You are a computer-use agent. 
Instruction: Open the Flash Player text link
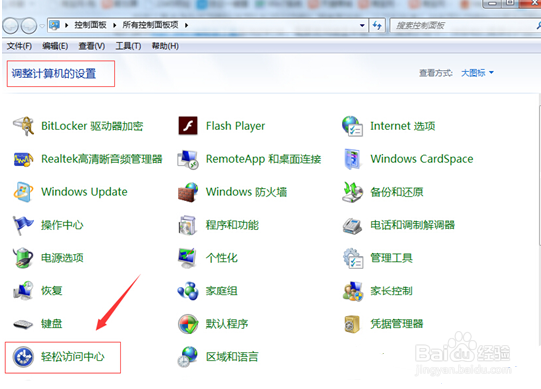point(235,126)
